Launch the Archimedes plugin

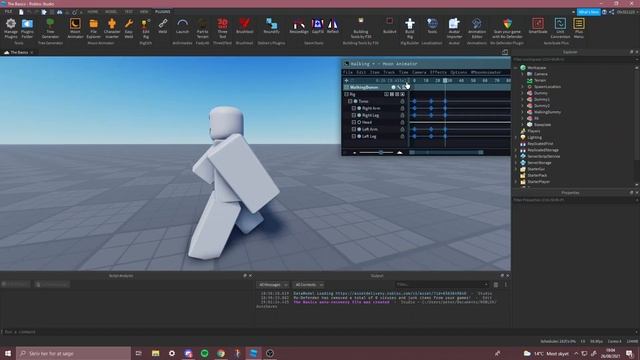182,26
